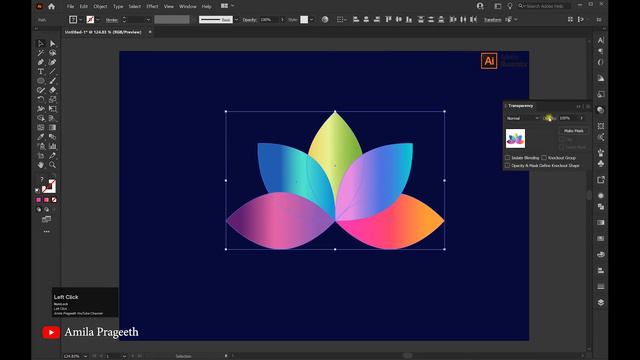
Task: Click the Fill/Stroke swatch in toolbar
Action: click(x=49, y=186)
